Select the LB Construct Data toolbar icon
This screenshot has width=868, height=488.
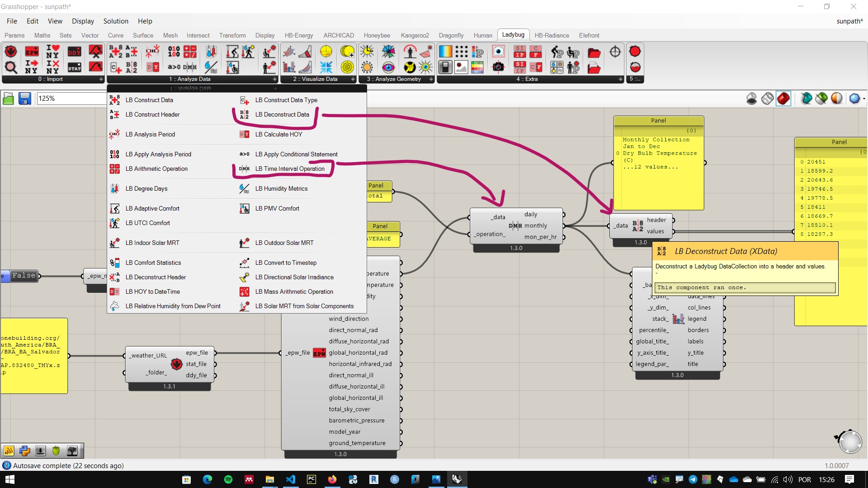[x=115, y=52]
